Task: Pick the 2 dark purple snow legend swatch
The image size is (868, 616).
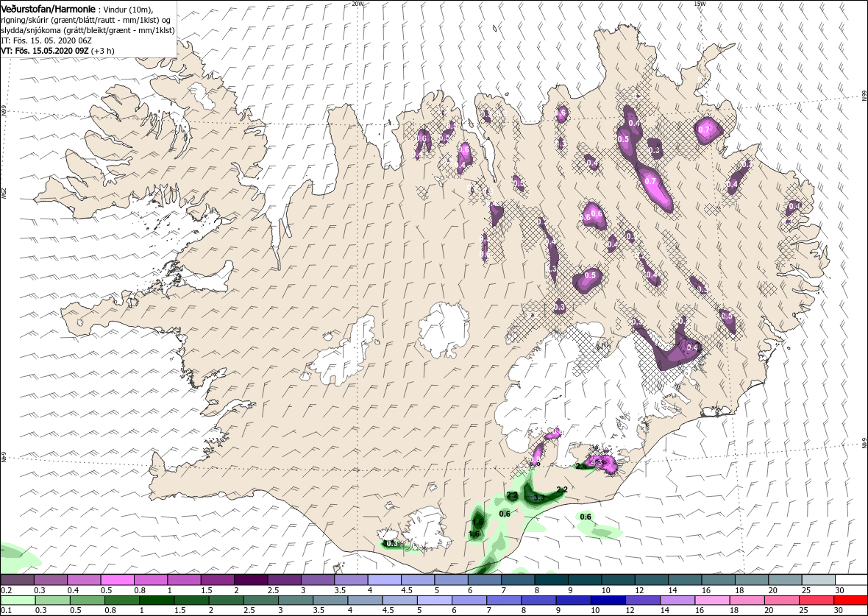Action: tap(250, 580)
